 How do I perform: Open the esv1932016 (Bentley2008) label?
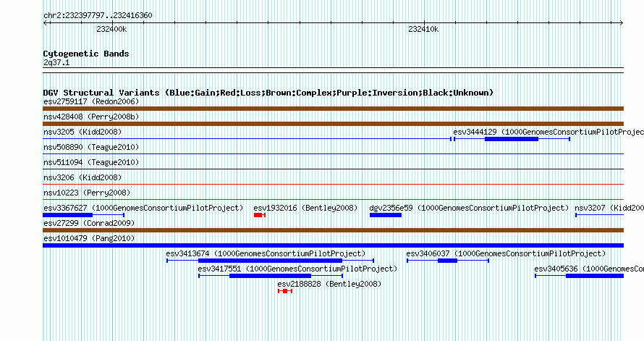coord(305,208)
